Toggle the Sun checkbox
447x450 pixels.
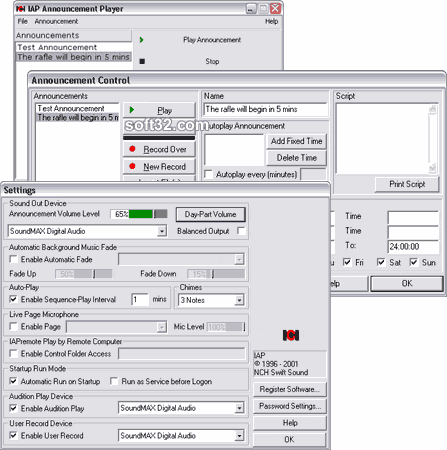[414, 262]
